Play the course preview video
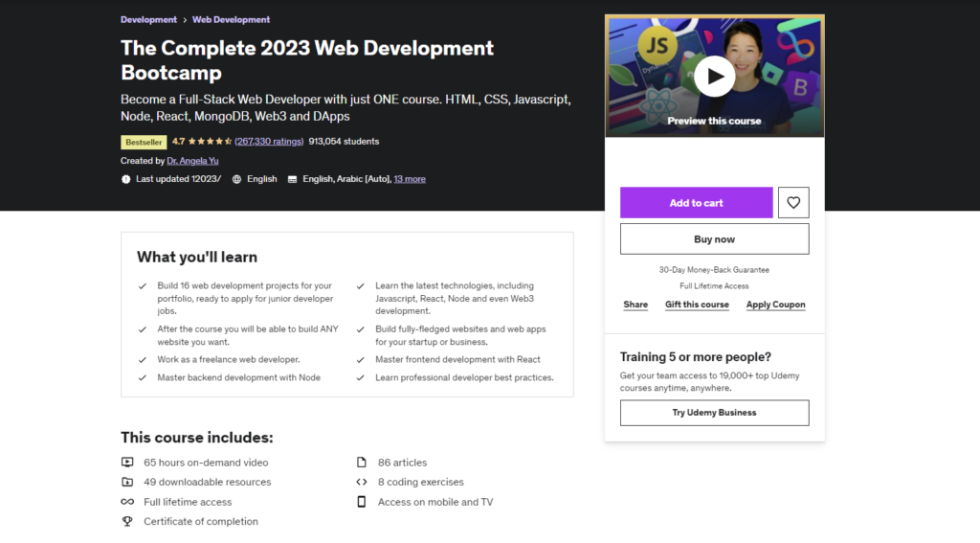 [x=714, y=77]
